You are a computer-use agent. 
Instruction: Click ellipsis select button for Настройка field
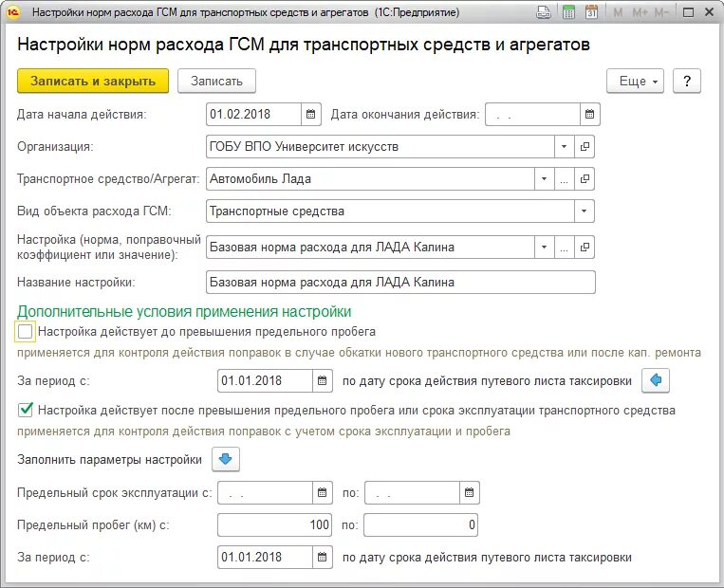(x=565, y=248)
